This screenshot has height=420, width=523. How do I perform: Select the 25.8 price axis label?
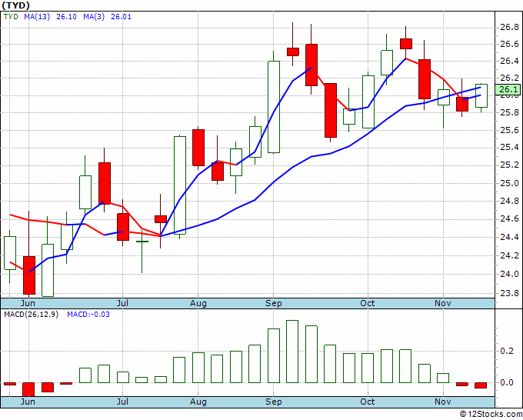509,113
